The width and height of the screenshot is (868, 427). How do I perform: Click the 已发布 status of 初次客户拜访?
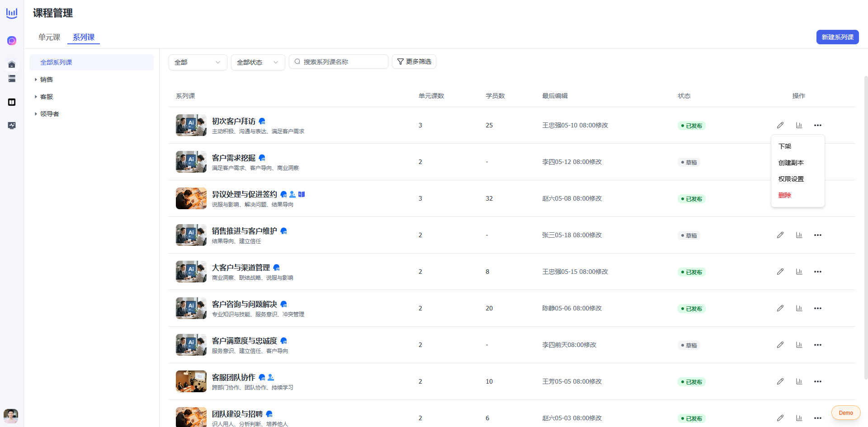[x=692, y=126]
